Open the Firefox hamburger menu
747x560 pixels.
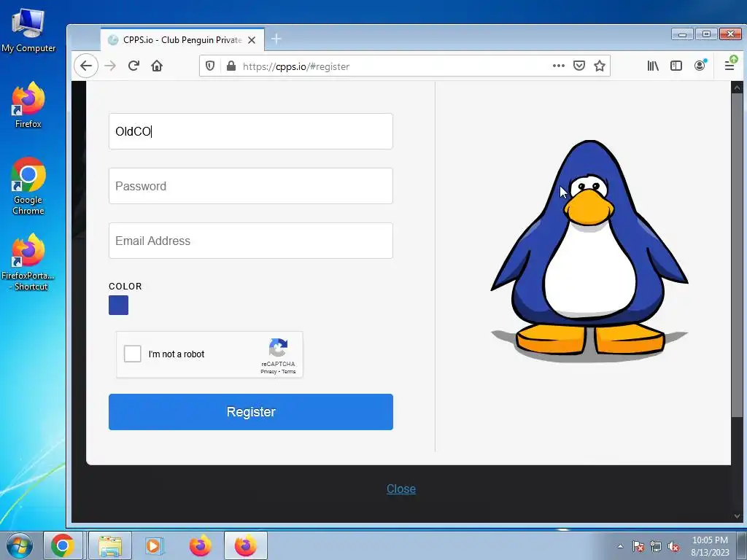[x=729, y=65]
